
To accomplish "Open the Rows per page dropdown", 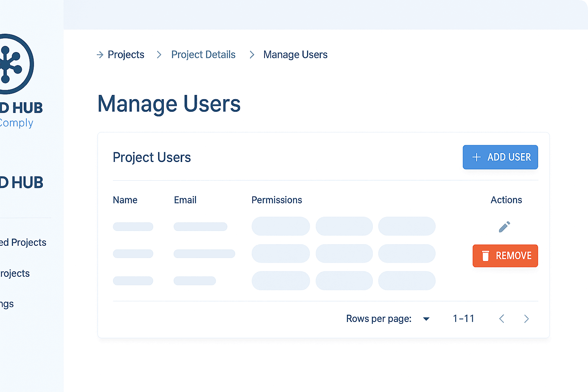I will coord(426,318).
